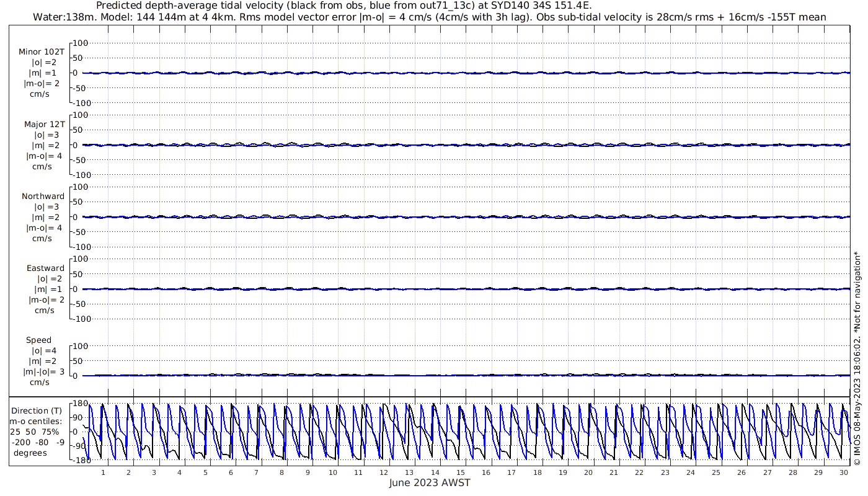This screenshot has height=496, width=868.
Task: Click the 'Northward' panel label
Action: coord(43,197)
